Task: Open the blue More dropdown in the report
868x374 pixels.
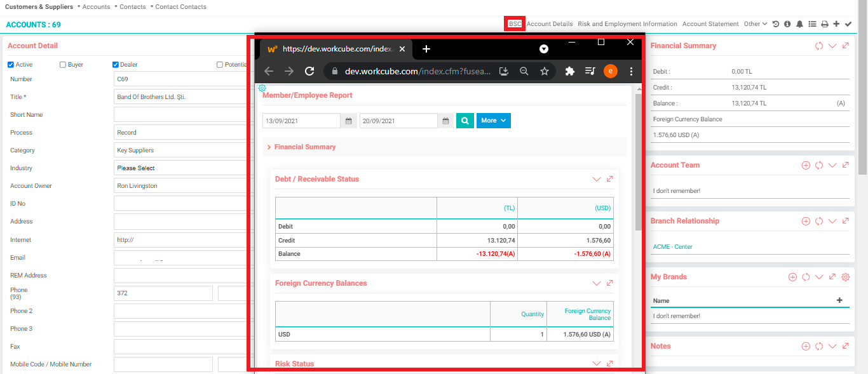Action: pos(494,121)
